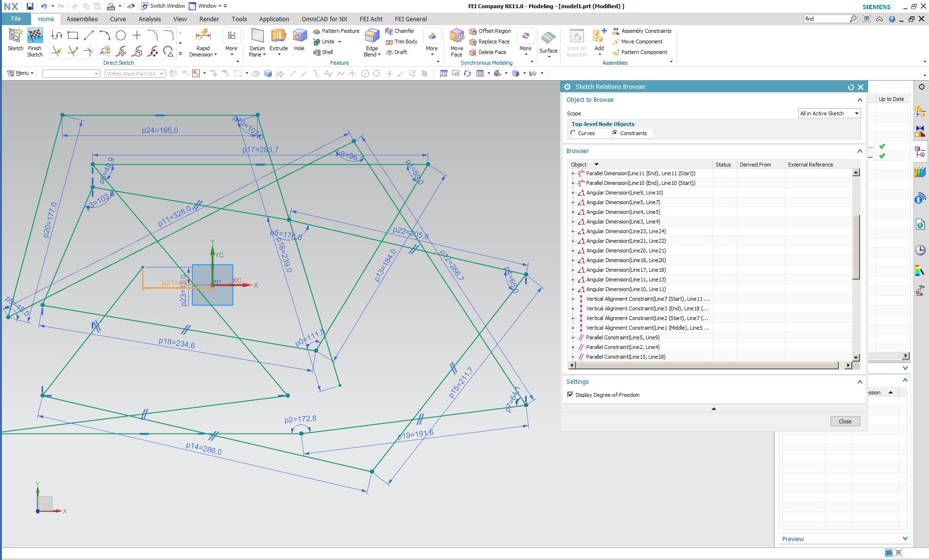
Task: Switch to the Curve tab
Action: coord(118,19)
